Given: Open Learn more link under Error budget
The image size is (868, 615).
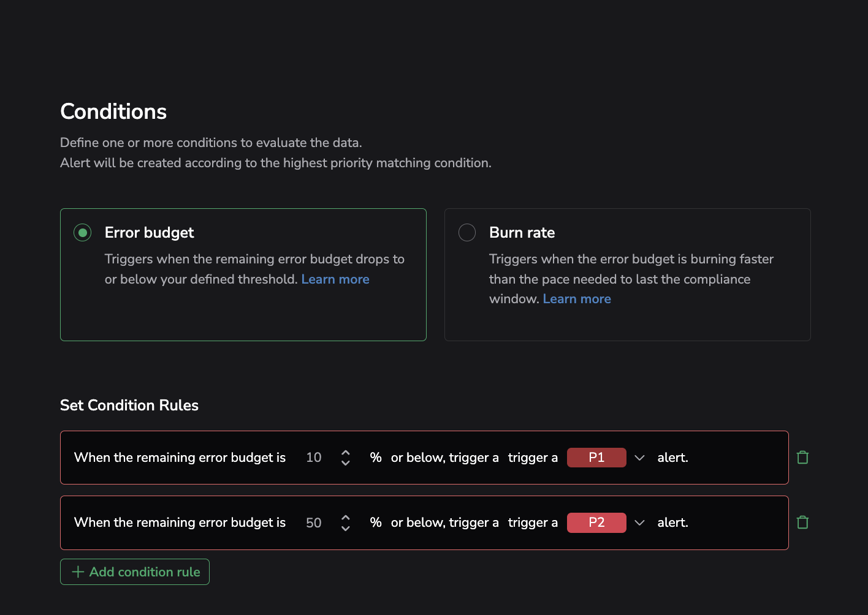Looking at the screenshot, I should pos(335,279).
